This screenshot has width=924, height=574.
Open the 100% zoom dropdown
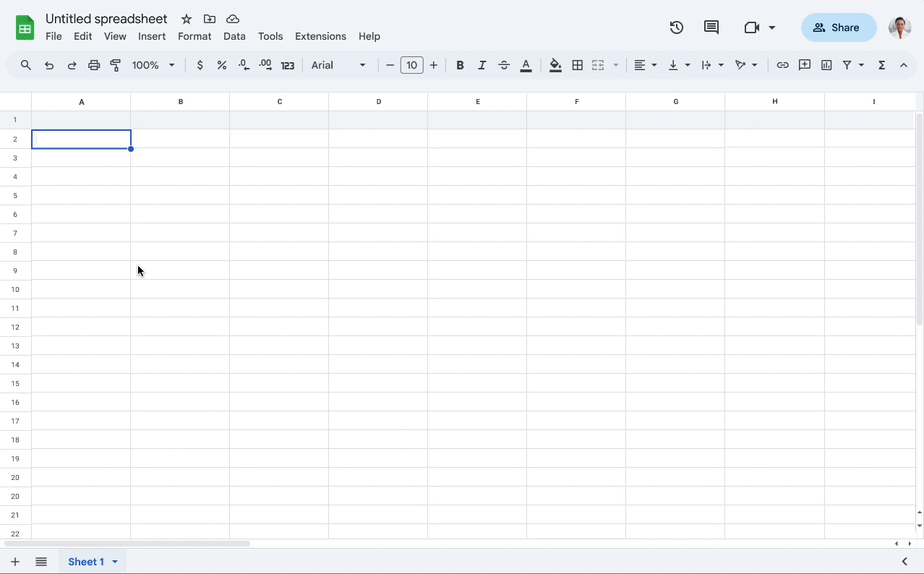[x=153, y=65]
